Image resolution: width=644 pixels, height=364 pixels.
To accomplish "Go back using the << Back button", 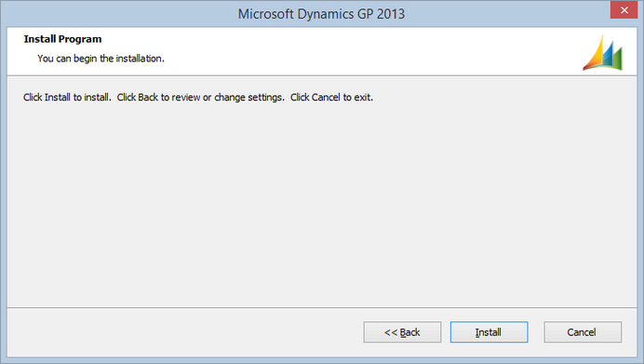I will [402, 332].
